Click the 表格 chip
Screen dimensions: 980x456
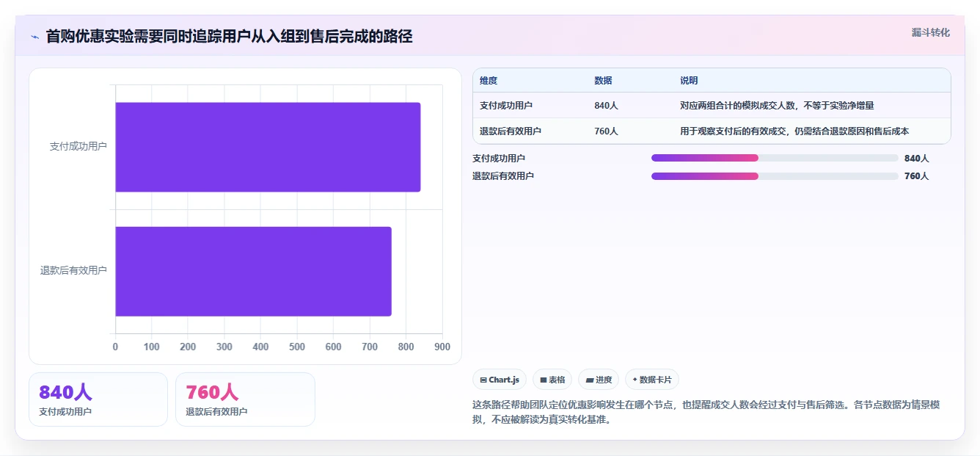(x=552, y=380)
